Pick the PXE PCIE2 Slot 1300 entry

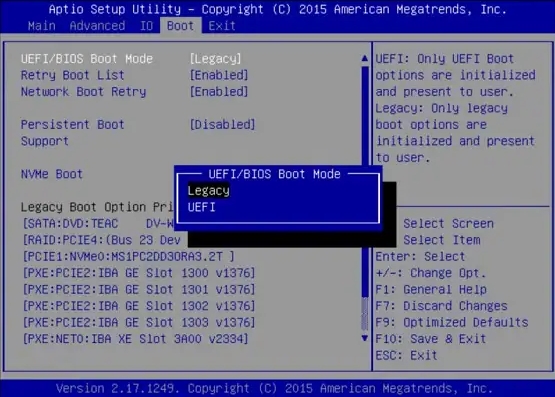(139, 273)
